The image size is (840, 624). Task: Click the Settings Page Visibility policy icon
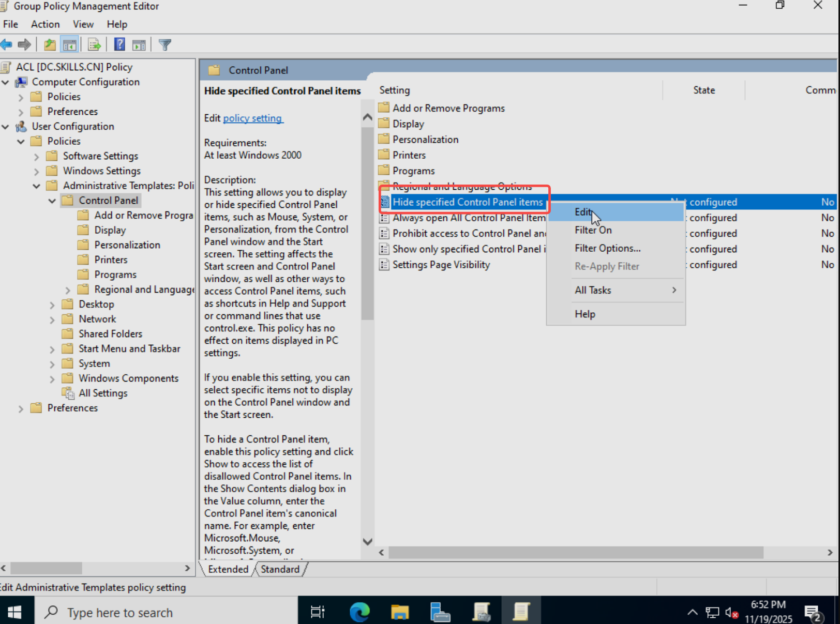(384, 265)
